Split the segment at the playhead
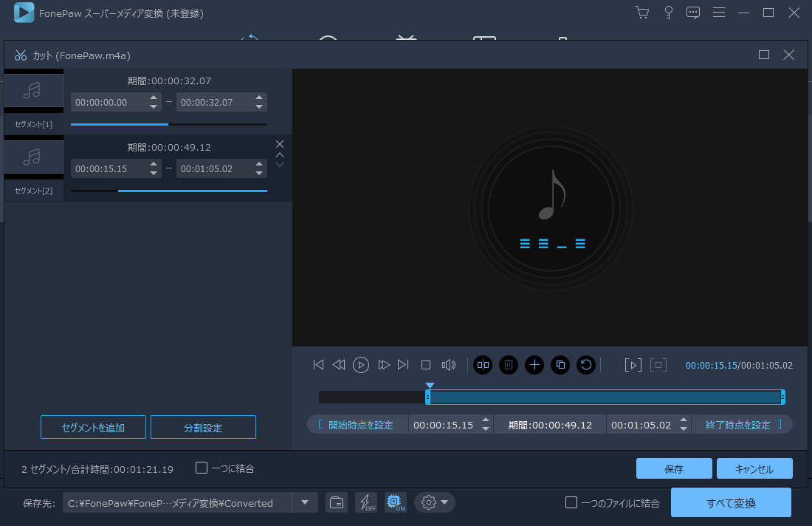Image resolution: width=812 pixels, height=526 pixels. (483, 365)
